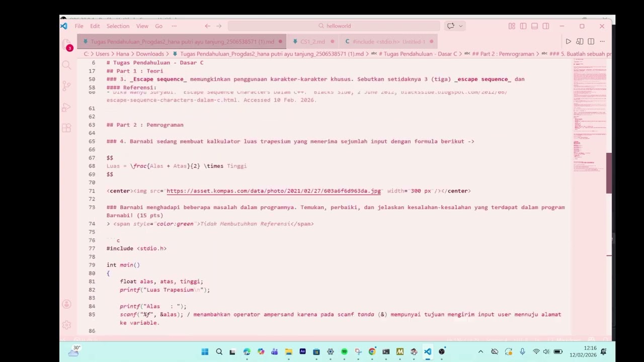This screenshot has width=644, height=362.
Task: Open the volume control in system tray
Action: point(546,352)
